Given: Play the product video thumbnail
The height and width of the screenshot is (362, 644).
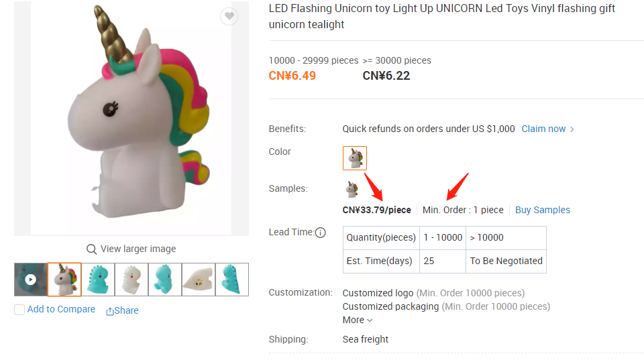Looking at the screenshot, I should pyautogui.click(x=31, y=280).
